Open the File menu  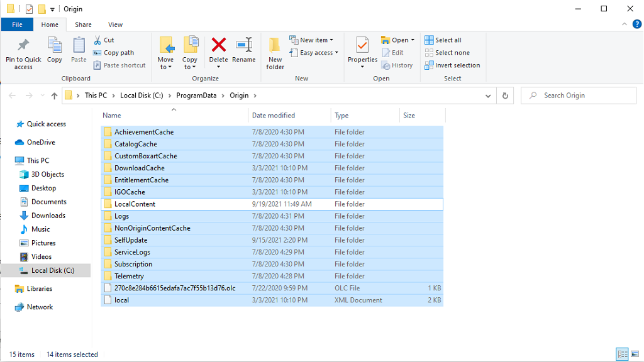pyautogui.click(x=18, y=24)
